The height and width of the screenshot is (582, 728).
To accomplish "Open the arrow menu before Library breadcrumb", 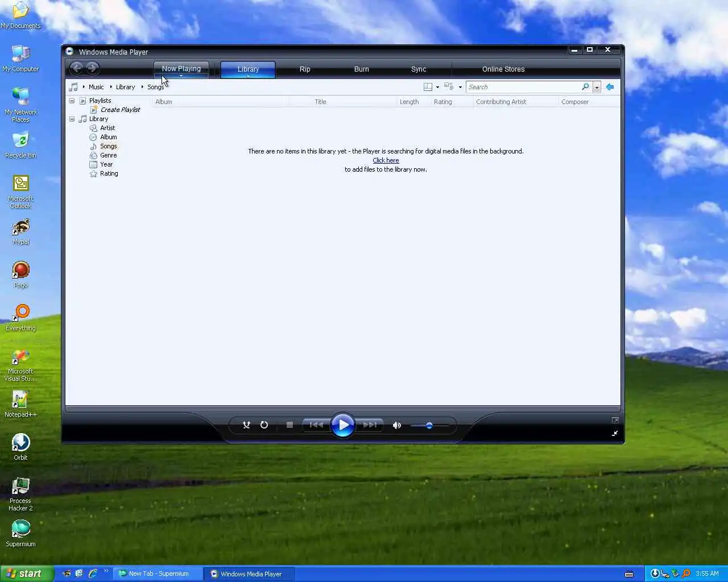I will (111, 87).
